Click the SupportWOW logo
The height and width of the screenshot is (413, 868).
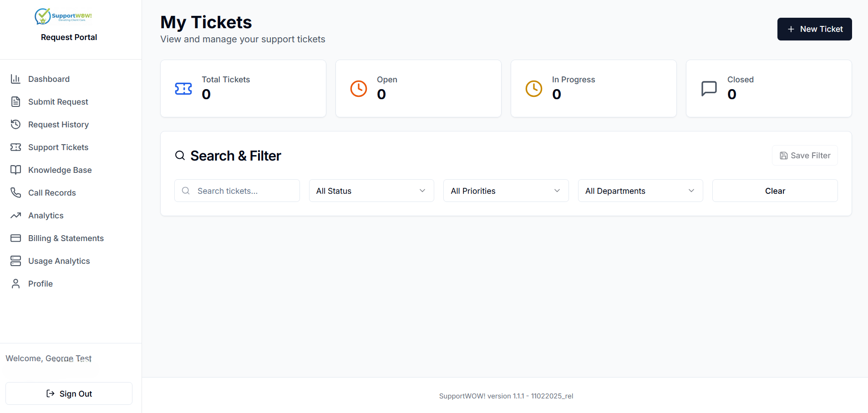63,16
